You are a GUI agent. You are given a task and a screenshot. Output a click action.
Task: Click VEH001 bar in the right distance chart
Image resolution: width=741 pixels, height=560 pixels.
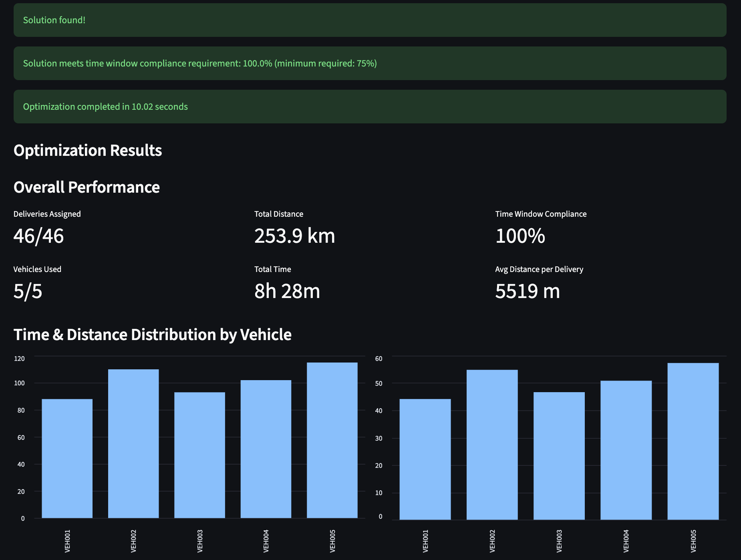coord(425,459)
